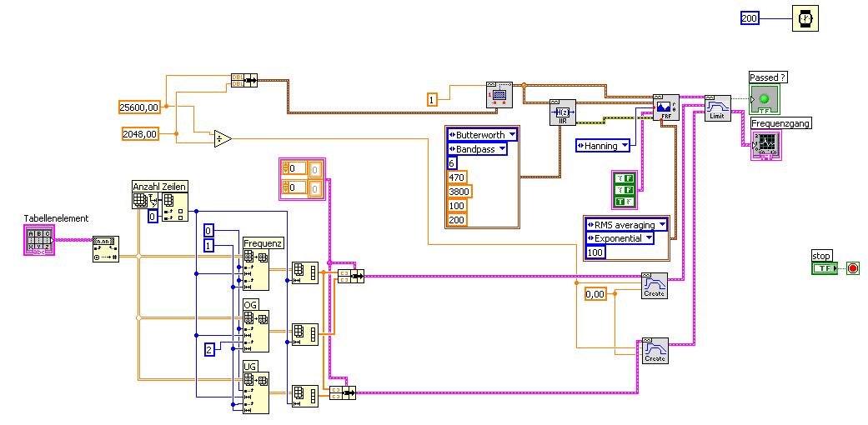Toggle the True boolean constant in cluster

[625, 202]
